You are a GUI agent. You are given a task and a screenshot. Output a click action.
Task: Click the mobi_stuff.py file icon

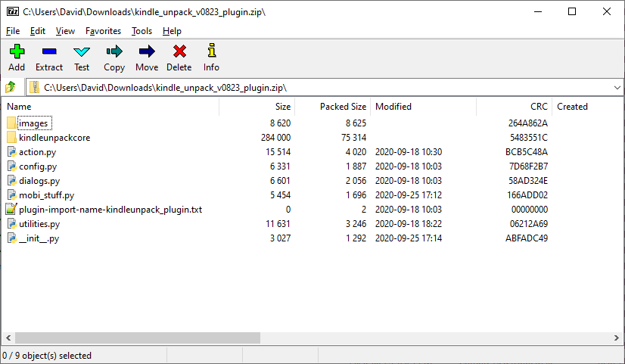(x=11, y=194)
